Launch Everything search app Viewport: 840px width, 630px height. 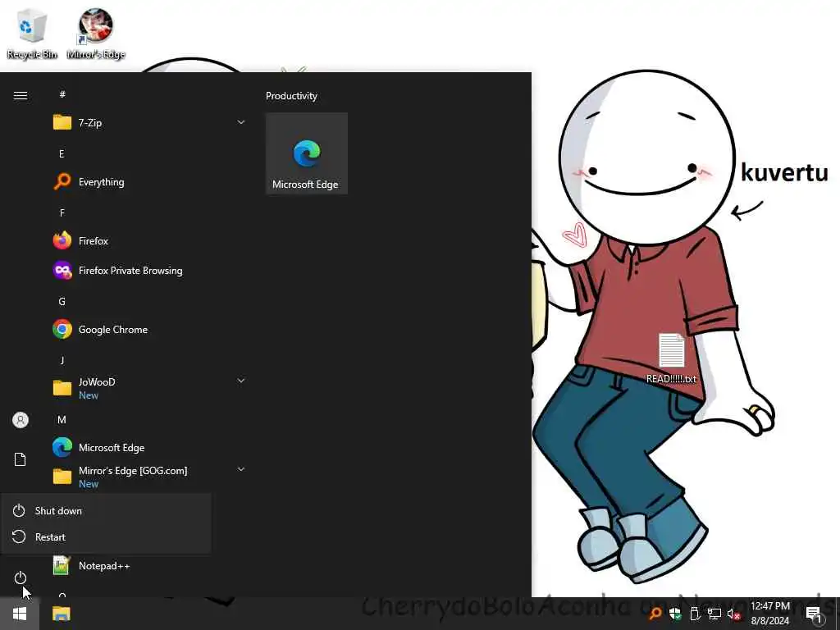[149, 181]
